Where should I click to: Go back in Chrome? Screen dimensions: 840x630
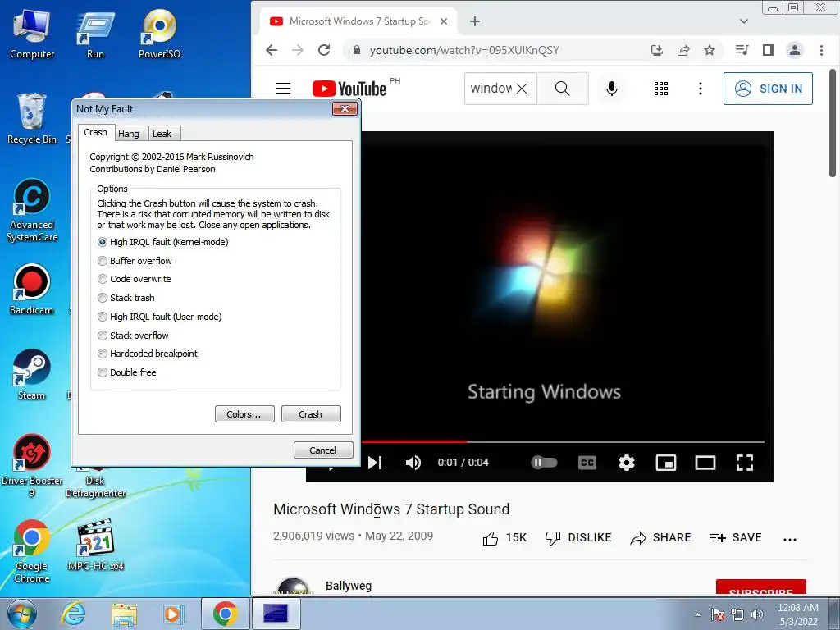click(272, 50)
